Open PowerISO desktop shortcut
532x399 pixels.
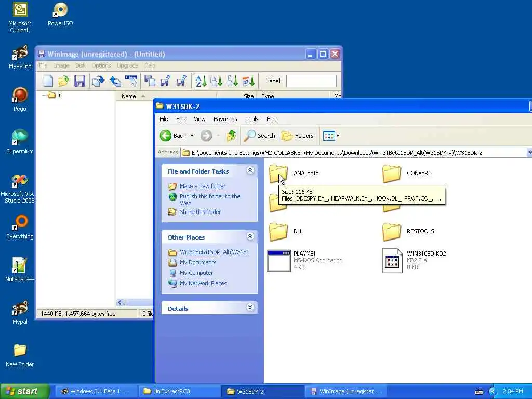[60, 15]
